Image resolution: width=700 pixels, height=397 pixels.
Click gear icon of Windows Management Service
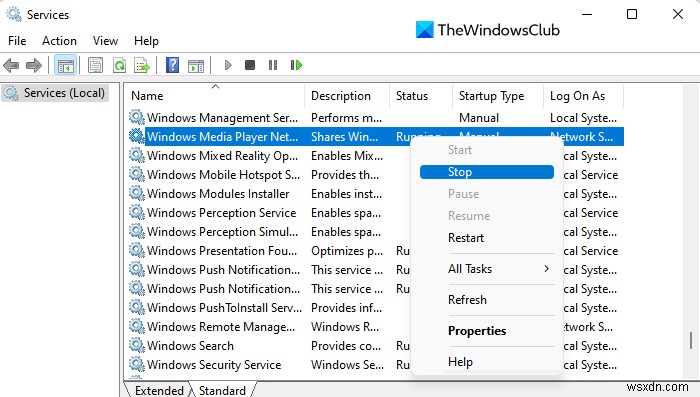pyautogui.click(x=137, y=117)
